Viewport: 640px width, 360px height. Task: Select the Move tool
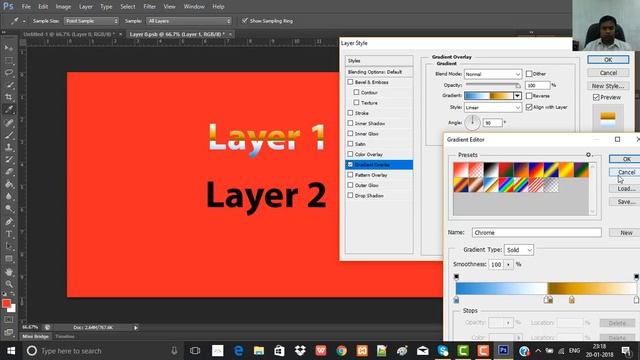[x=9, y=48]
